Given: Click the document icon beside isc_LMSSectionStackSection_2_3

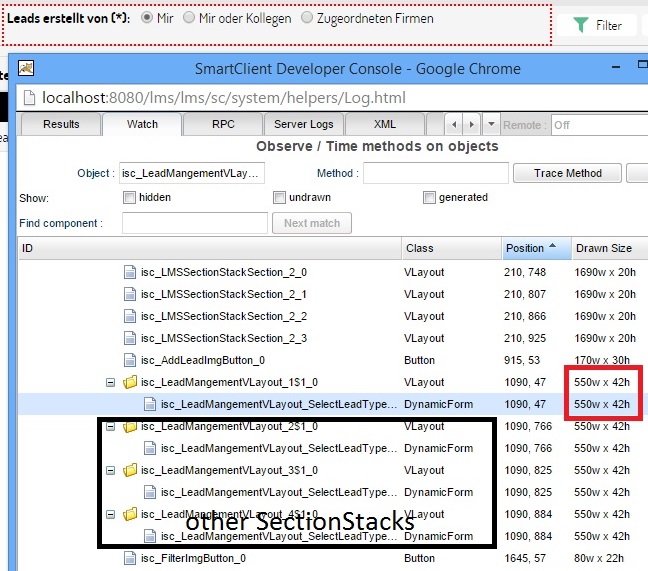Looking at the screenshot, I should coord(129,338).
